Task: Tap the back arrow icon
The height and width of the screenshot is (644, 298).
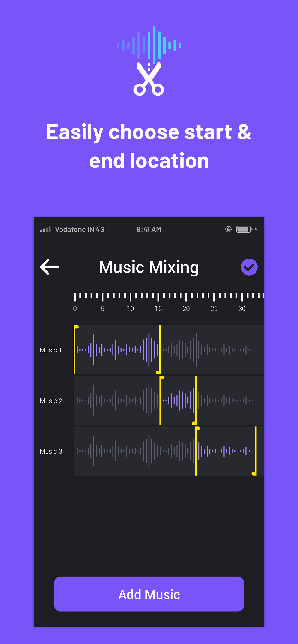Action: [50, 267]
